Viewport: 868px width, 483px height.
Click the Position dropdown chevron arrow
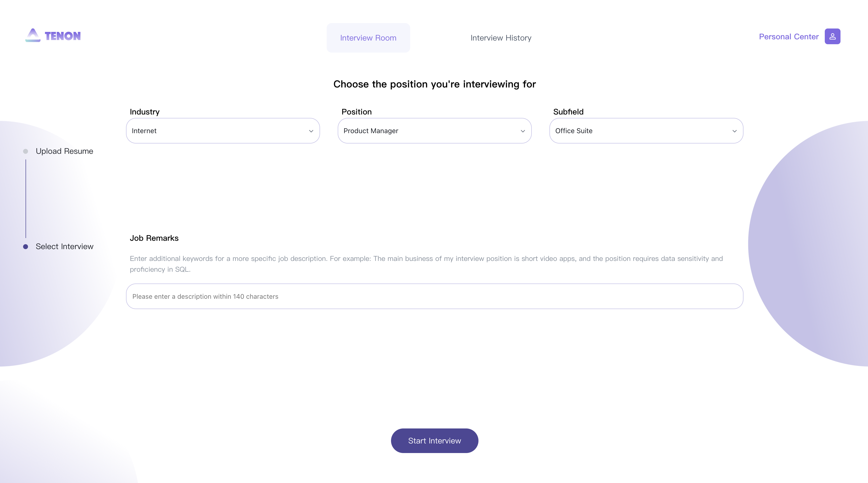523,131
